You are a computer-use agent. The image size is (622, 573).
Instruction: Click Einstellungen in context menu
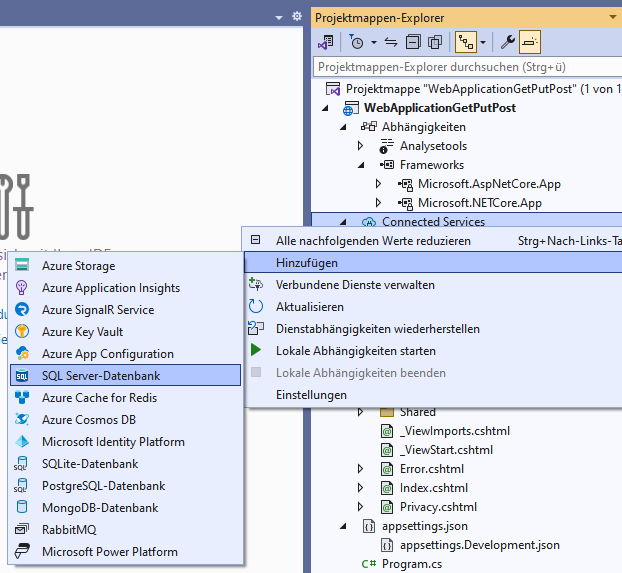tap(433, 395)
